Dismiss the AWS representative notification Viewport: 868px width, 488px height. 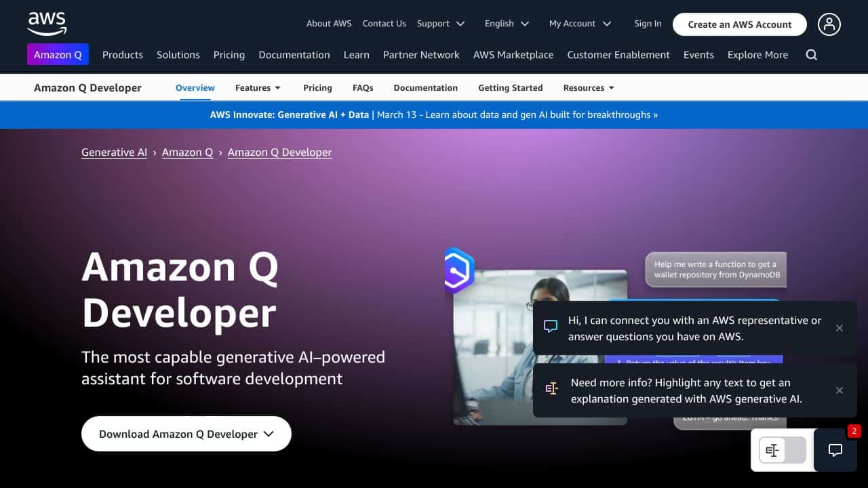(840, 328)
